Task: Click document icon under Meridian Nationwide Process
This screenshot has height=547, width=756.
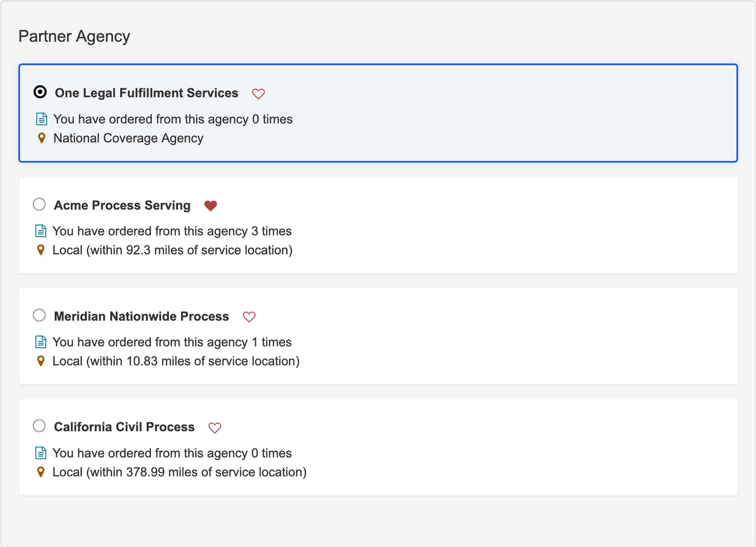Action: (41, 342)
